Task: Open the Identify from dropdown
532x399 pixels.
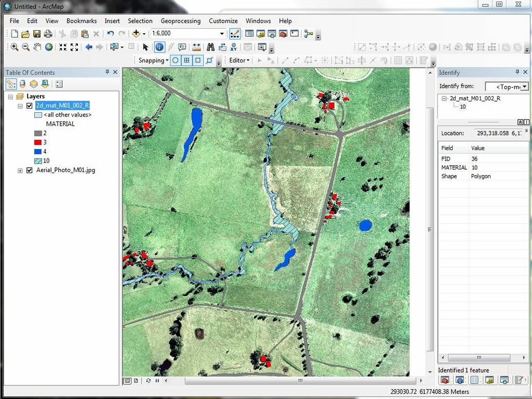Action: 525,87
